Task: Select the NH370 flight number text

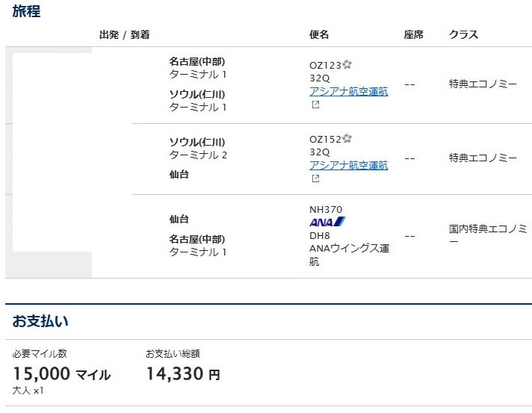Action: tap(326, 209)
